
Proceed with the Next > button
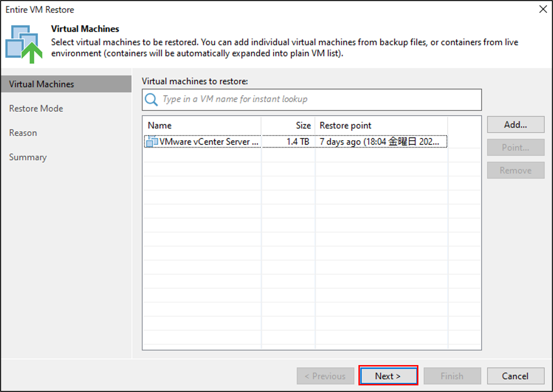(x=388, y=376)
